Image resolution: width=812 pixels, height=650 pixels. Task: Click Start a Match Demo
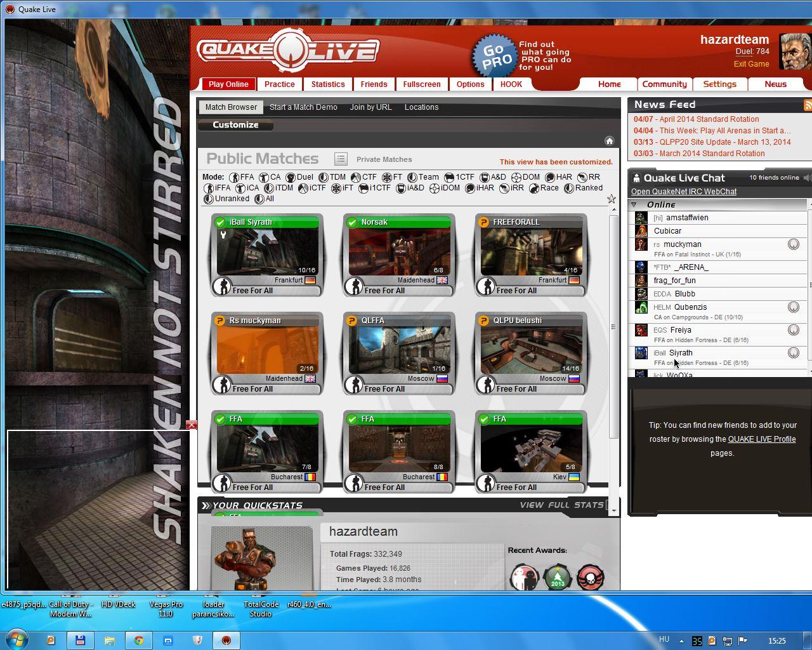(x=303, y=107)
